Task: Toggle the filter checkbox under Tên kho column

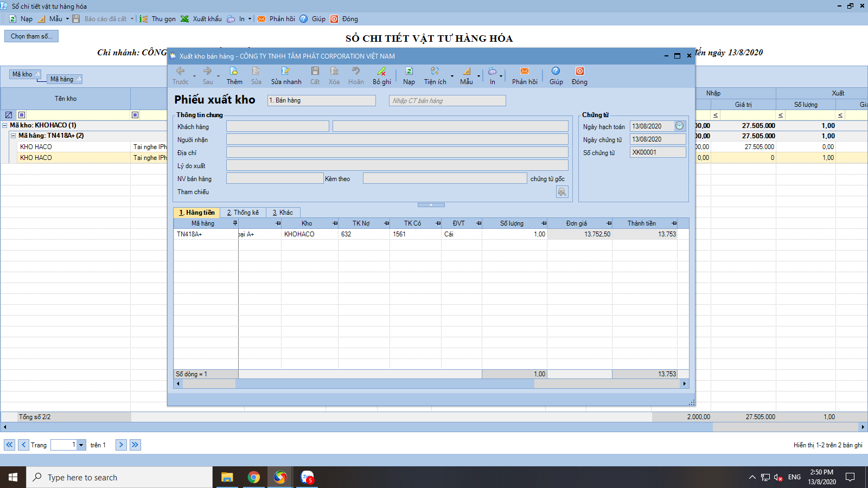Action: point(22,115)
